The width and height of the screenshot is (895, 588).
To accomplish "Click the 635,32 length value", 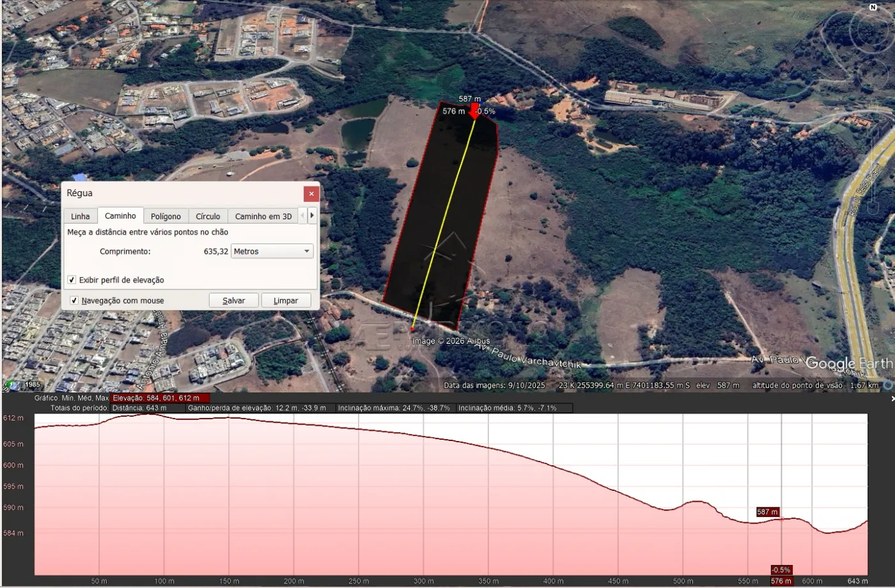I will pos(216,251).
